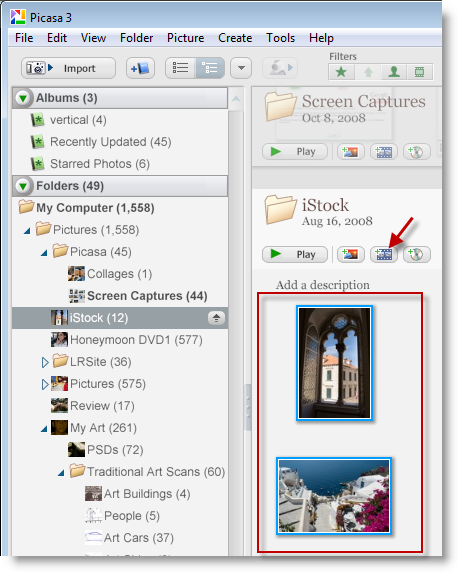Create movie presentation for Screen Captures
Viewport: 458px width, 572px height.
click(x=384, y=151)
